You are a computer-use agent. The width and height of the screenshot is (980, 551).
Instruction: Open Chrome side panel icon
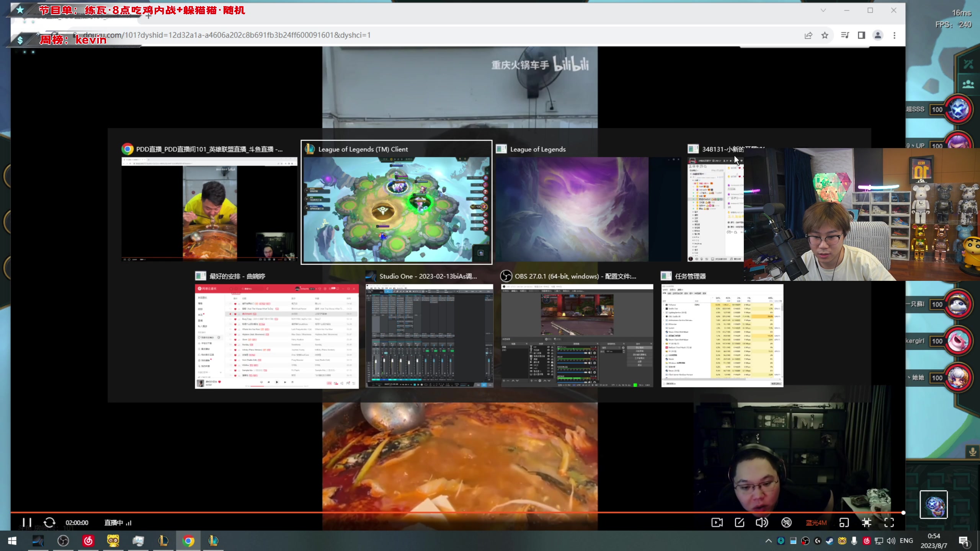[861, 35]
